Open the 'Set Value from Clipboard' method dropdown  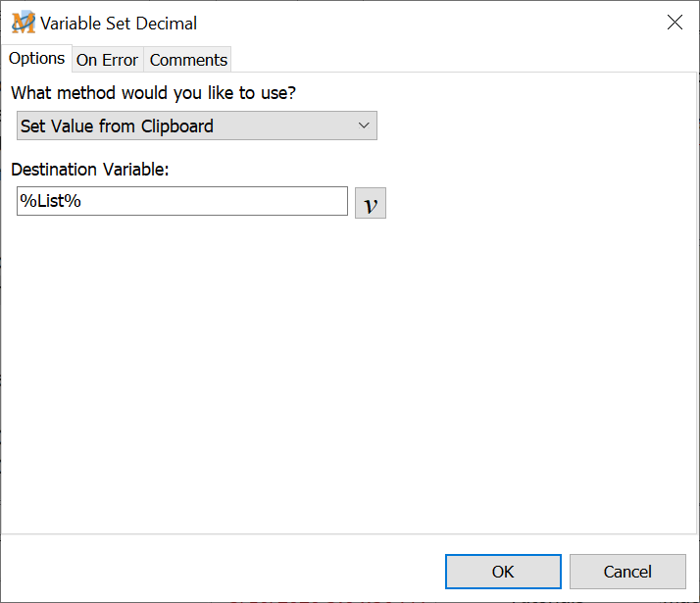click(196, 126)
